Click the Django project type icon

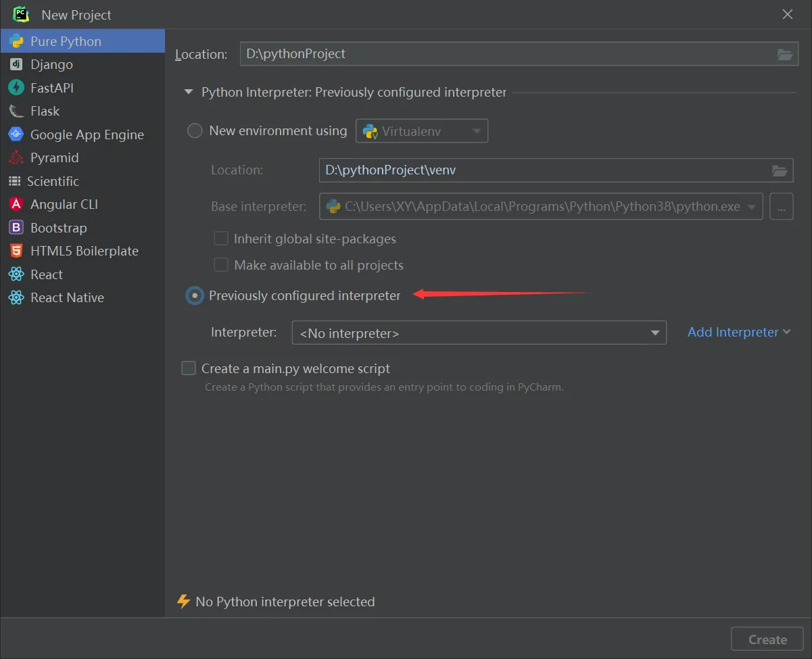click(16, 65)
